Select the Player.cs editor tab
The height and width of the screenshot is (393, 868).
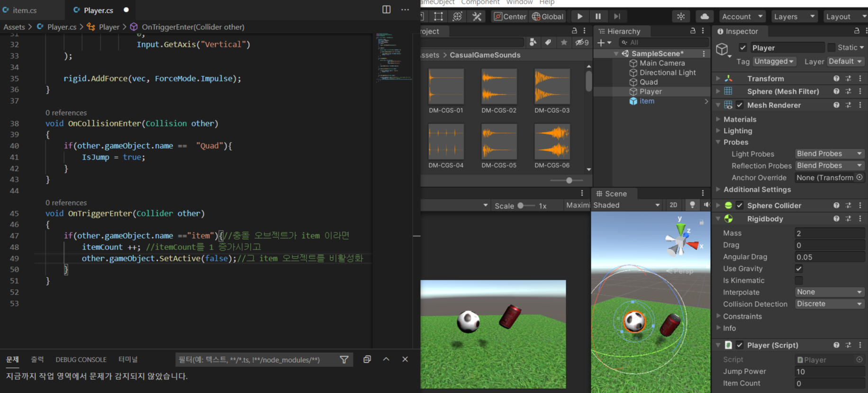click(98, 10)
